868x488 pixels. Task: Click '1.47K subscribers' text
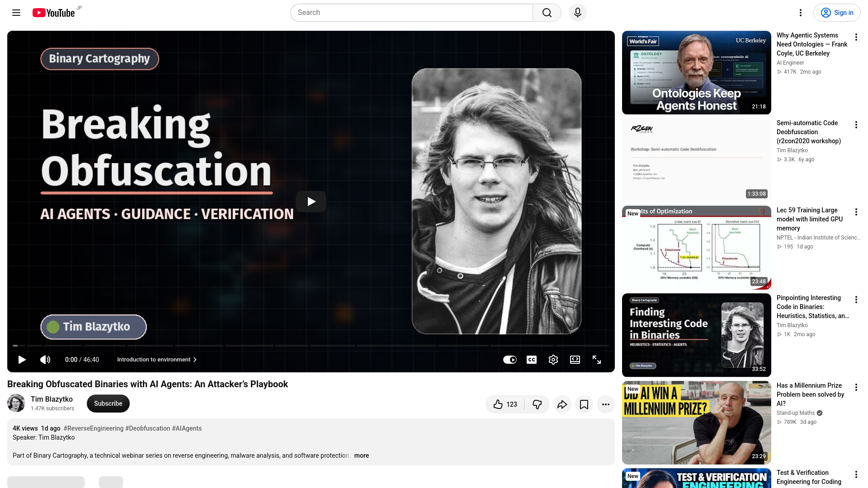(x=52, y=408)
